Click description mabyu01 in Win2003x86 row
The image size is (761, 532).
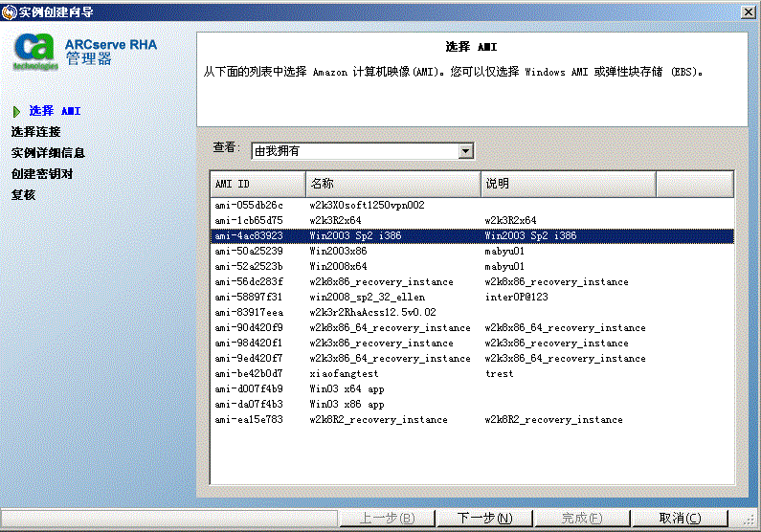504,252
